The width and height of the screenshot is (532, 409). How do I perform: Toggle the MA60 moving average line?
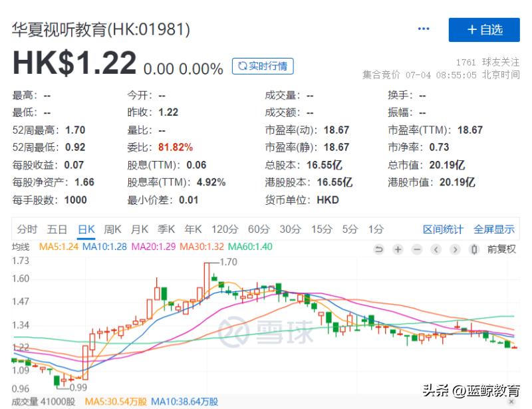pos(252,246)
